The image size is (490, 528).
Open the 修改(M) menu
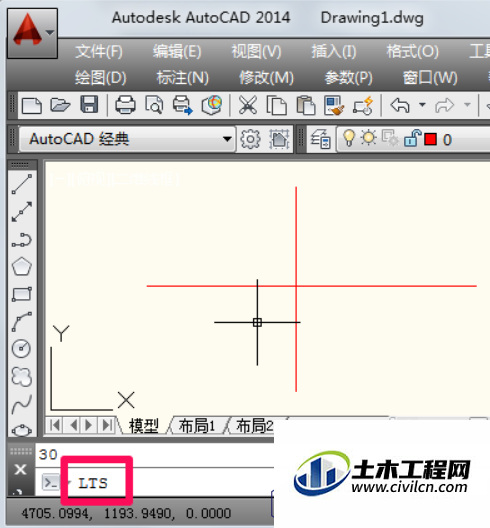point(266,78)
